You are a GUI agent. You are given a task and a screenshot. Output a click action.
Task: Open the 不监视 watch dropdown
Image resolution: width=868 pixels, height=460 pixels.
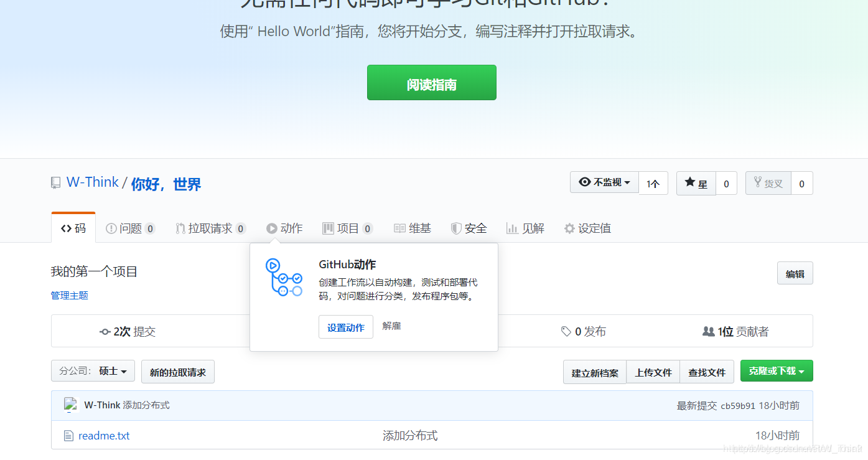[604, 182]
